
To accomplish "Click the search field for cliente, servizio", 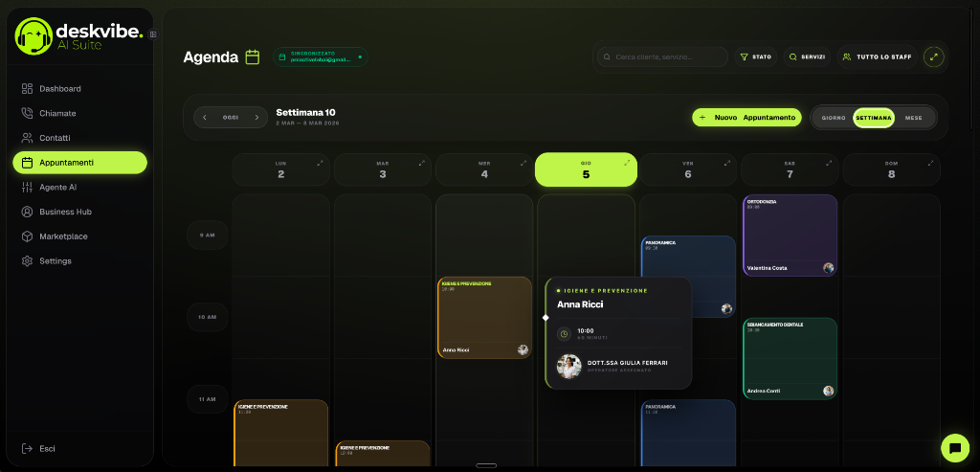I will click(x=665, y=57).
